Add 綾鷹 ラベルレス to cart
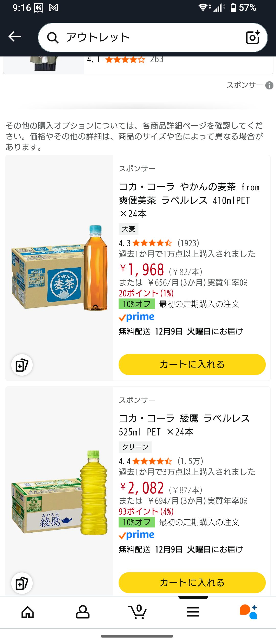The width and height of the screenshot is (276, 644). pyautogui.click(x=192, y=583)
